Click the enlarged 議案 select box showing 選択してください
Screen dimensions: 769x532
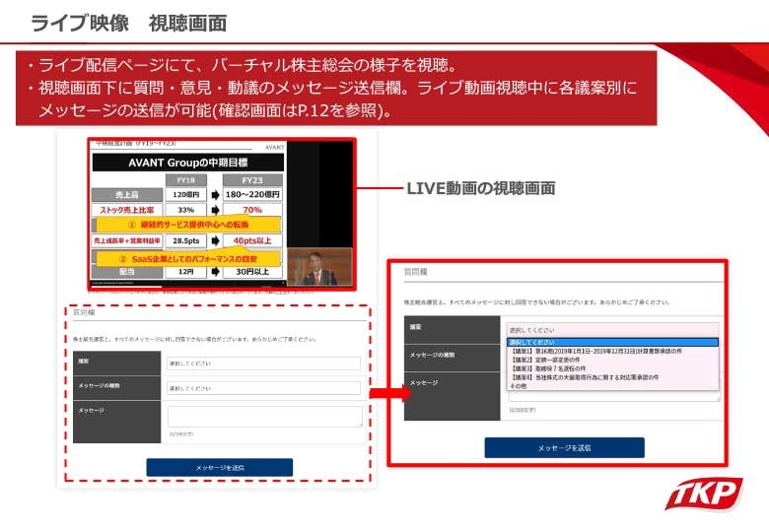pos(612,330)
